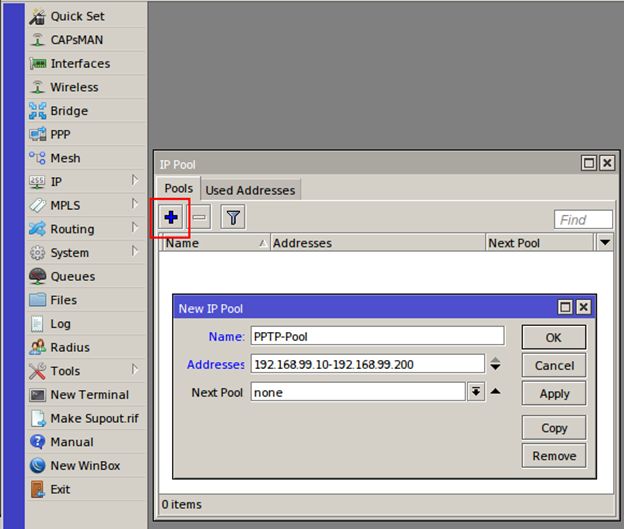Image resolution: width=624 pixels, height=529 pixels.
Task: Cancel the New IP Pool dialog
Action: (x=554, y=365)
